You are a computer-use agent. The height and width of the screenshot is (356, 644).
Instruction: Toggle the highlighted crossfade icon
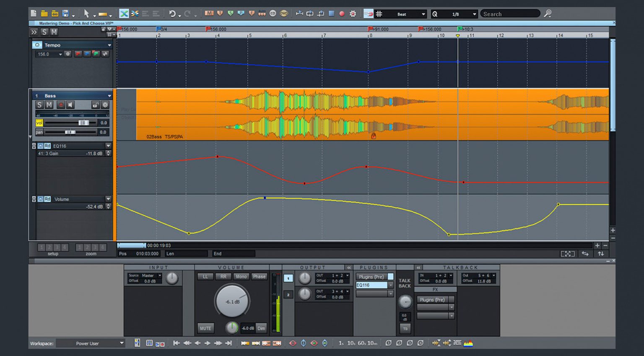coord(124,13)
